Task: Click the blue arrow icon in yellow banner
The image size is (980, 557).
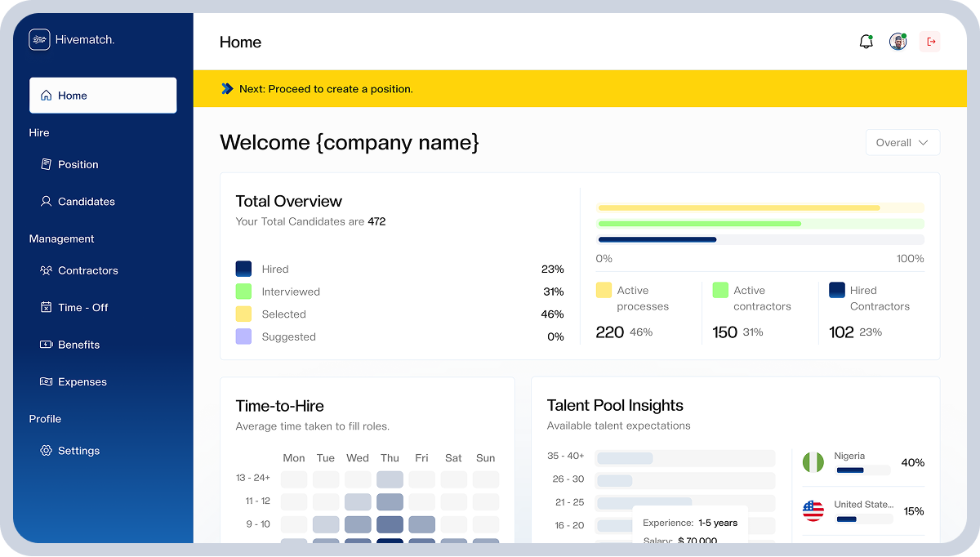Action: tap(227, 88)
